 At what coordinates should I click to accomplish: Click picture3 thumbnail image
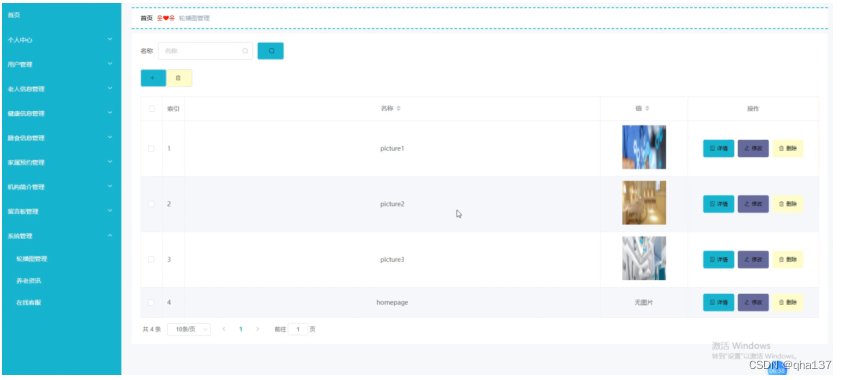point(644,258)
